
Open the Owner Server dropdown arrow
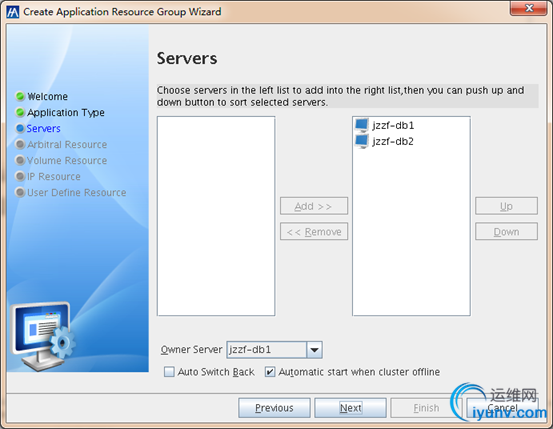[314, 350]
